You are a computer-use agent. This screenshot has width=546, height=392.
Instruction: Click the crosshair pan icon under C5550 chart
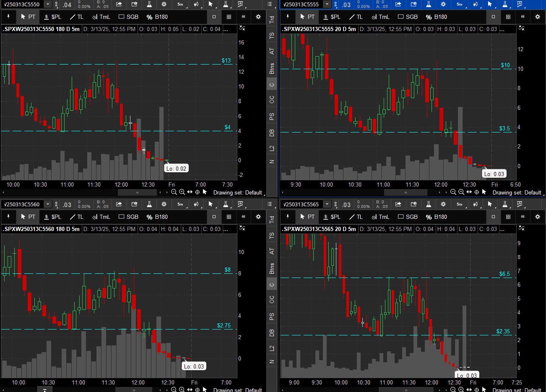pos(197,192)
